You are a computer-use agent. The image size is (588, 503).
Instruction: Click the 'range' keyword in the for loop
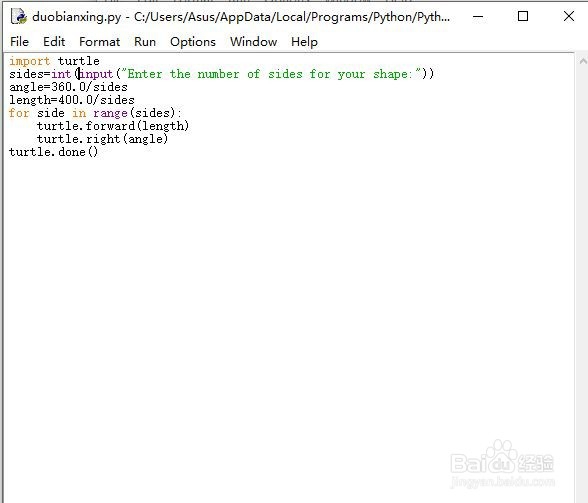coord(111,113)
